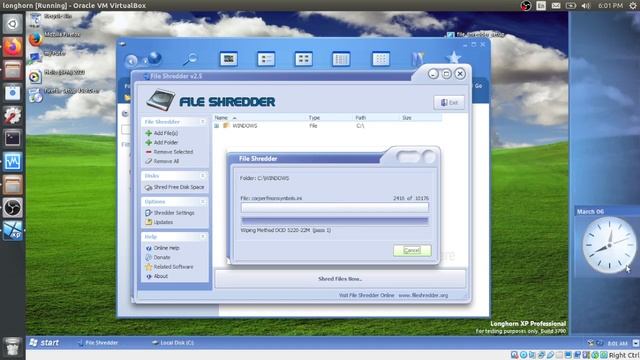Select the tiles view icon in Explorer
The width and height of the screenshot is (640, 360).
click(266, 59)
